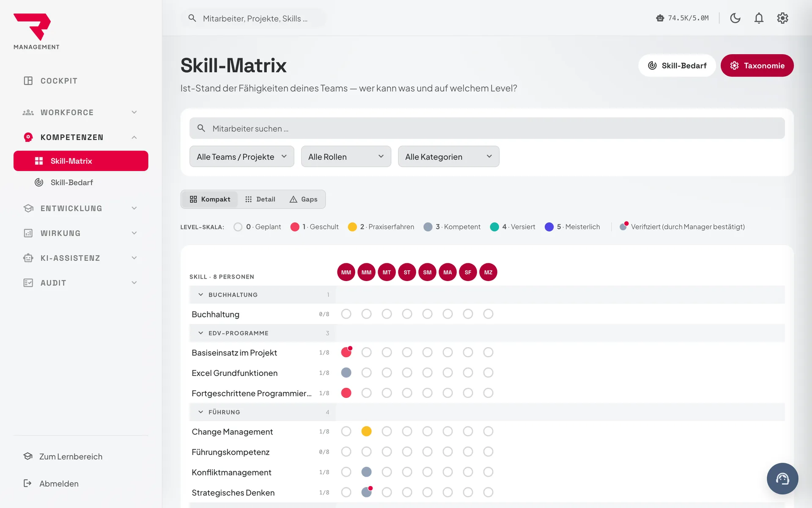This screenshot has height=508, width=812.
Task: Select MZ person avatar
Action: [488, 272]
